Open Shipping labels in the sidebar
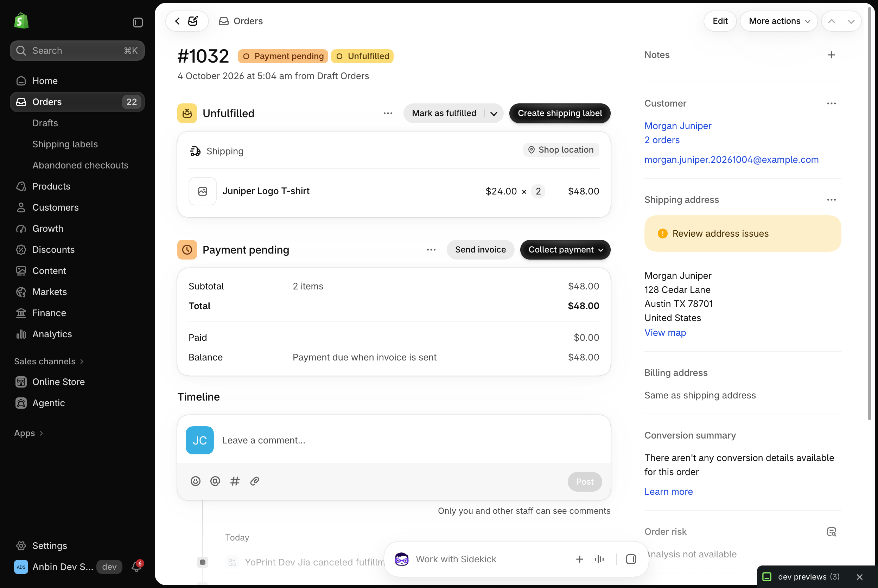This screenshot has width=878, height=588. [65, 144]
